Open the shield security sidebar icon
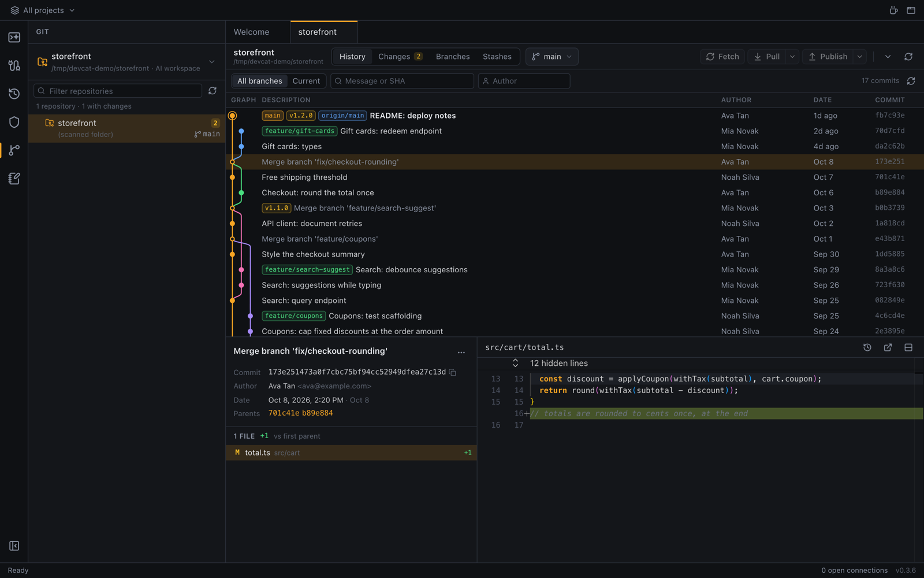This screenshot has width=924, height=578. click(x=14, y=122)
